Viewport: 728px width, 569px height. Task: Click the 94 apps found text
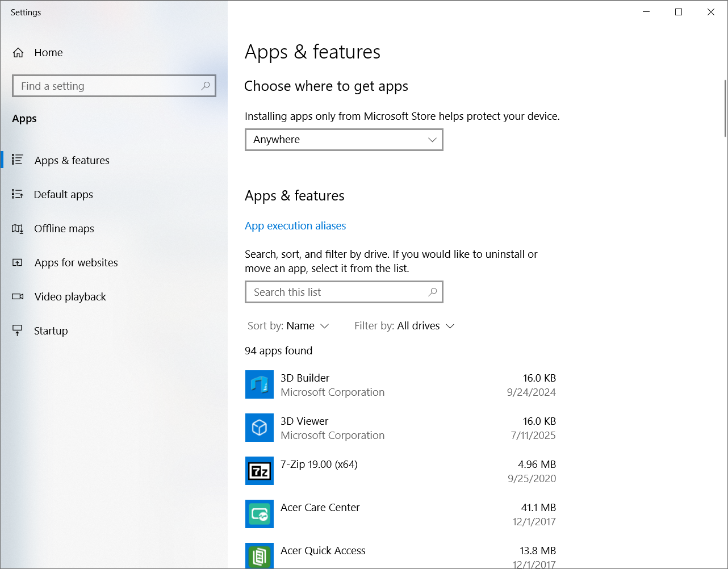pos(278,351)
